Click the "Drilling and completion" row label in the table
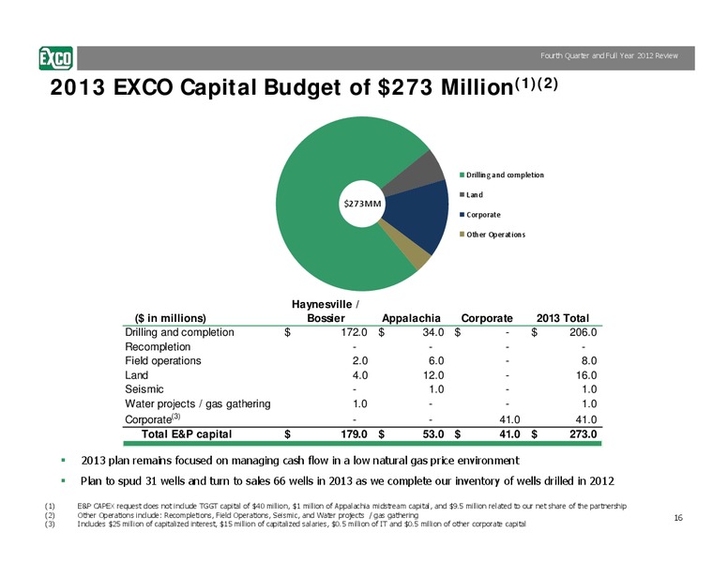 [179, 332]
